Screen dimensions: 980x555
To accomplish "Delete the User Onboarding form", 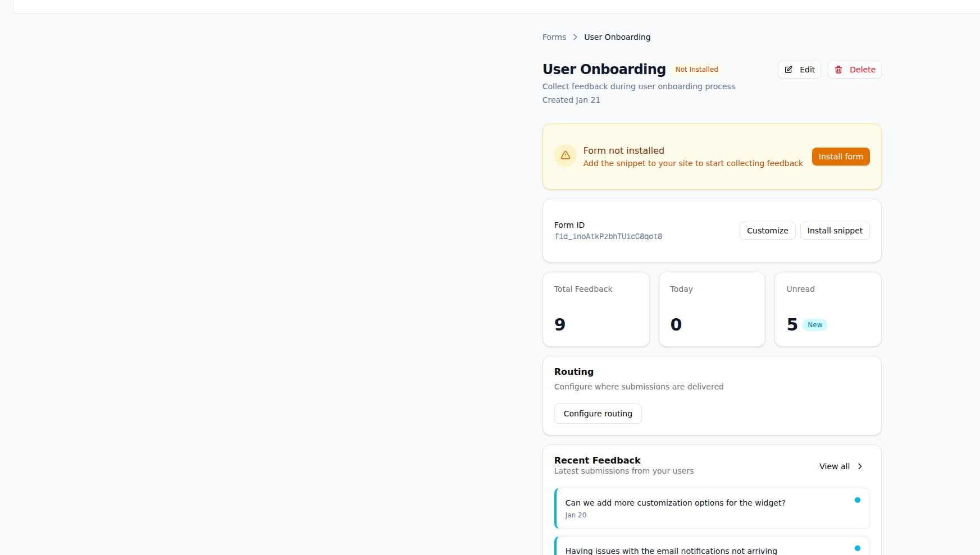I will (854, 70).
